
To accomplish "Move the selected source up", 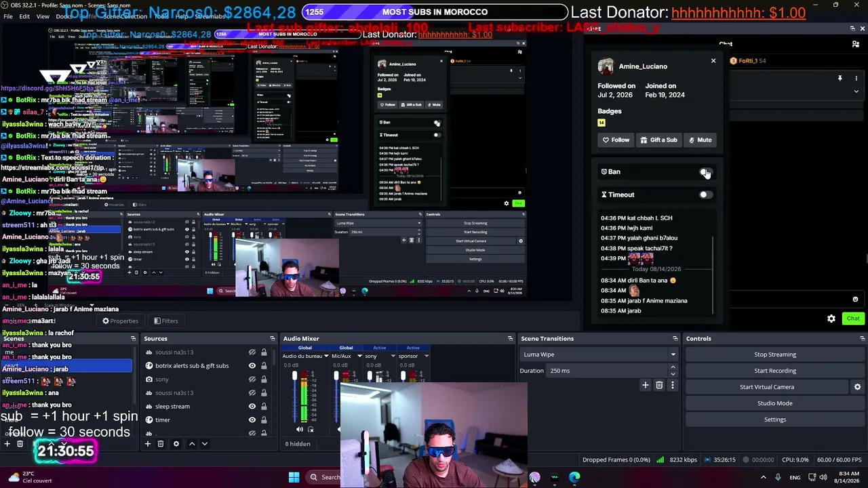I will (x=192, y=444).
